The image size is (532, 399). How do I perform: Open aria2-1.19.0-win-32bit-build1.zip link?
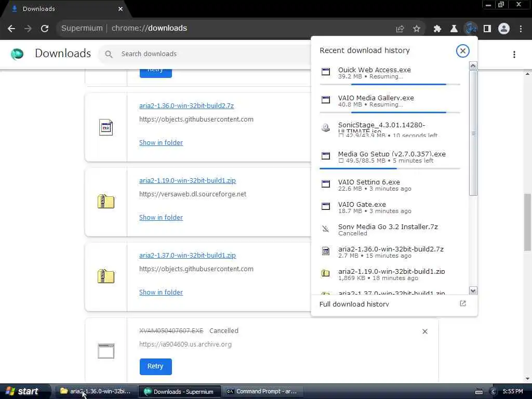187,180
